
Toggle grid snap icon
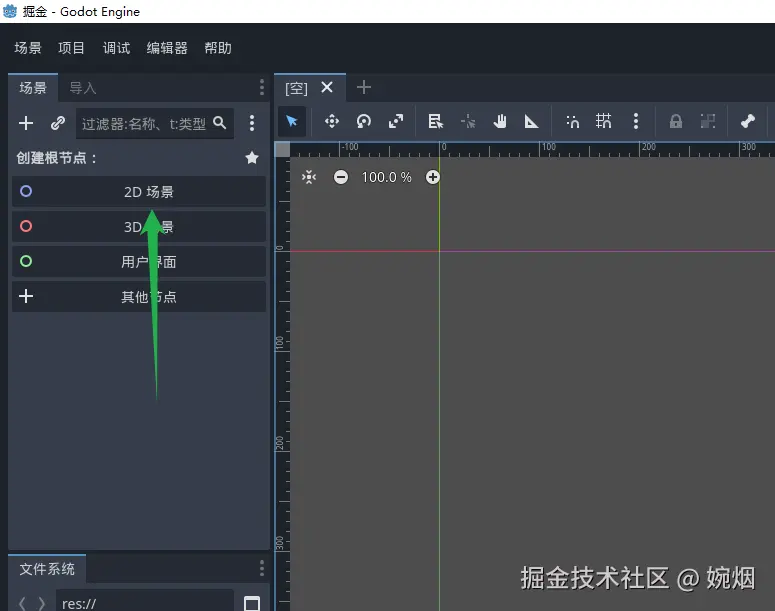tap(603, 121)
